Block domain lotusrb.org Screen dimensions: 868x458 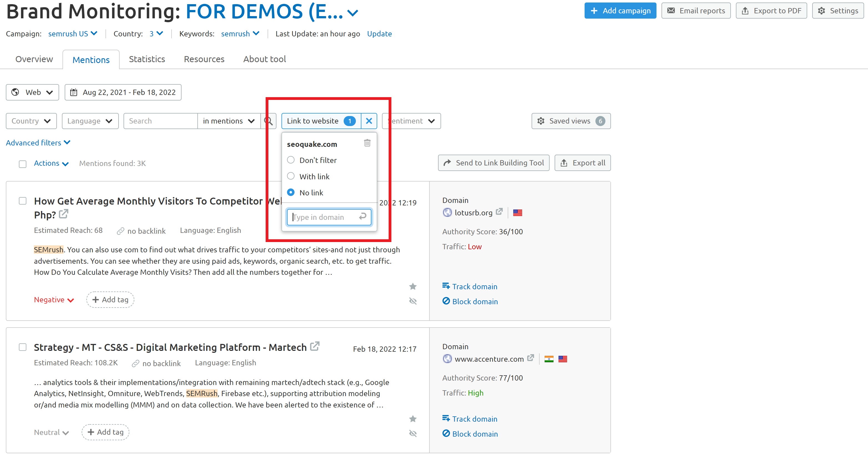(470, 301)
